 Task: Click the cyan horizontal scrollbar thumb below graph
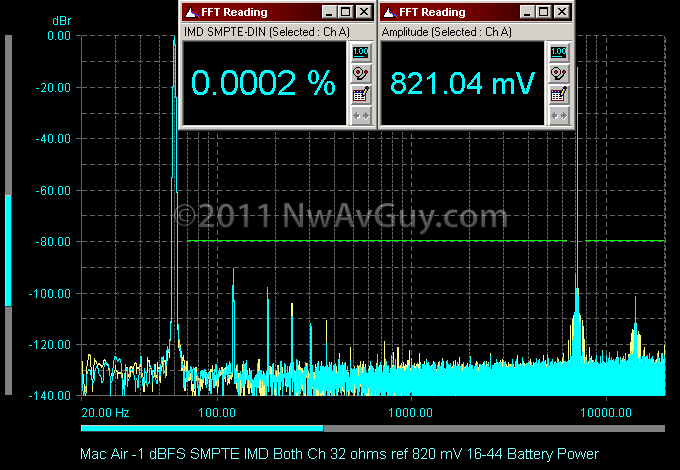[202, 428]
